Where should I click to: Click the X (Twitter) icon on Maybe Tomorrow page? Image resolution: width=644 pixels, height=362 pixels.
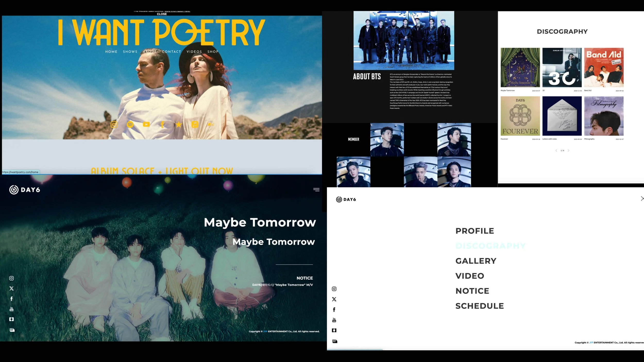pyautogui.click(x=12, y=288)
